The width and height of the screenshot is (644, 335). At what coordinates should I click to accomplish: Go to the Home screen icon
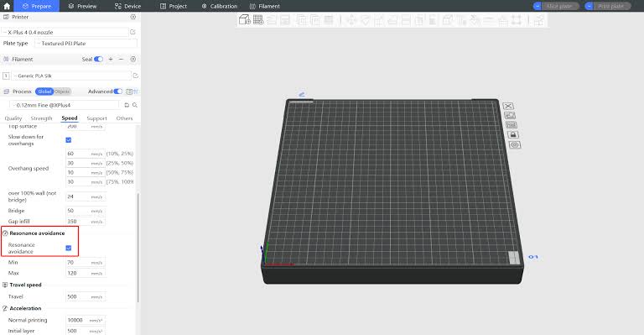coord(7,6)
